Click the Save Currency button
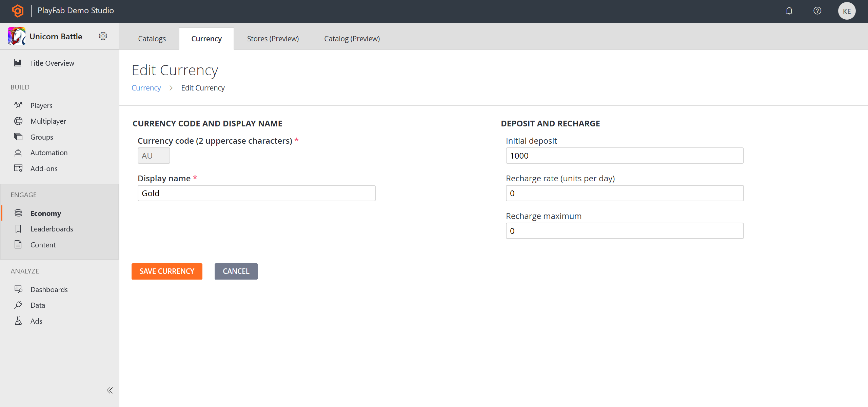 pos(166,271)
